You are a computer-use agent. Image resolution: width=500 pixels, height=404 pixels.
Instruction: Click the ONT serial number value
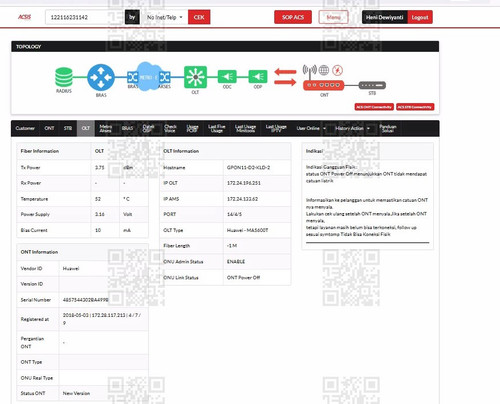coord(85,300)
